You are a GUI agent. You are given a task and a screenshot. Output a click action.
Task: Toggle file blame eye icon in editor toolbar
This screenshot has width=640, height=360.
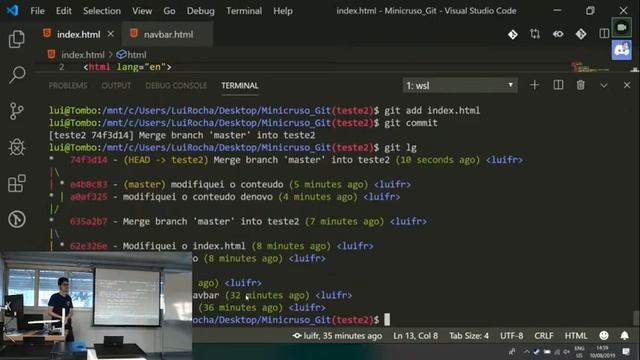pyautogui.click(x=558, y=34)
